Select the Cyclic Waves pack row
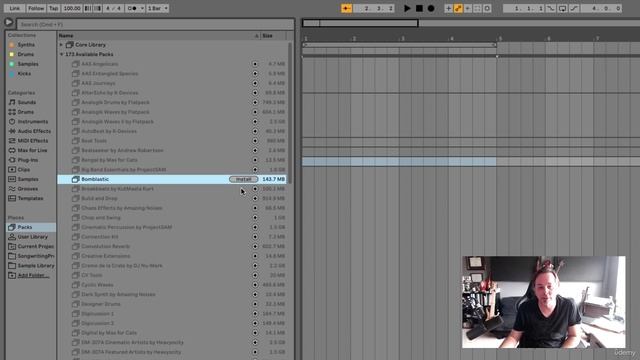Viewport: 640px width, 360px height. click(x=172, y=285)
